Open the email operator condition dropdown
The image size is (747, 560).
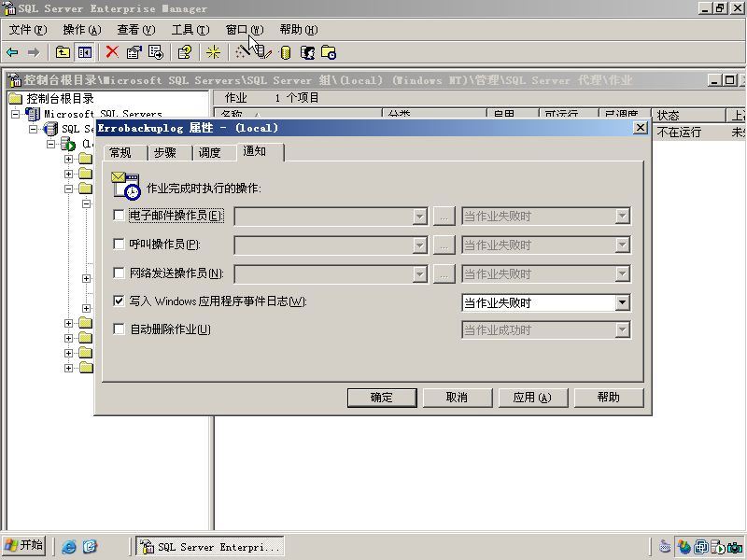(x=546, y=217)
